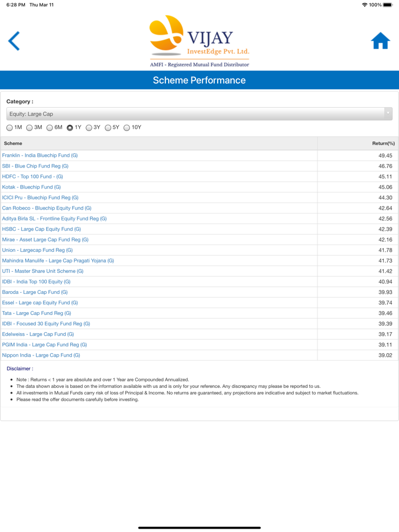
Task: Click the 40.94 return value
Action: pos(385,282)
